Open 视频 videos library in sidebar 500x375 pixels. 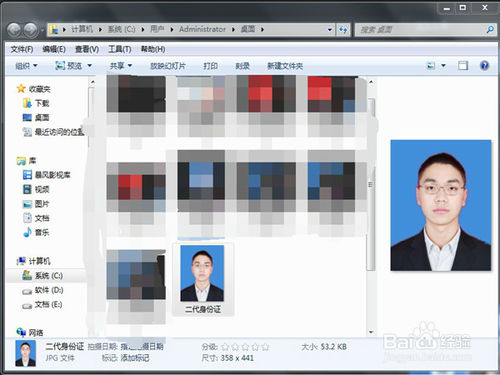tap(36, 189)
